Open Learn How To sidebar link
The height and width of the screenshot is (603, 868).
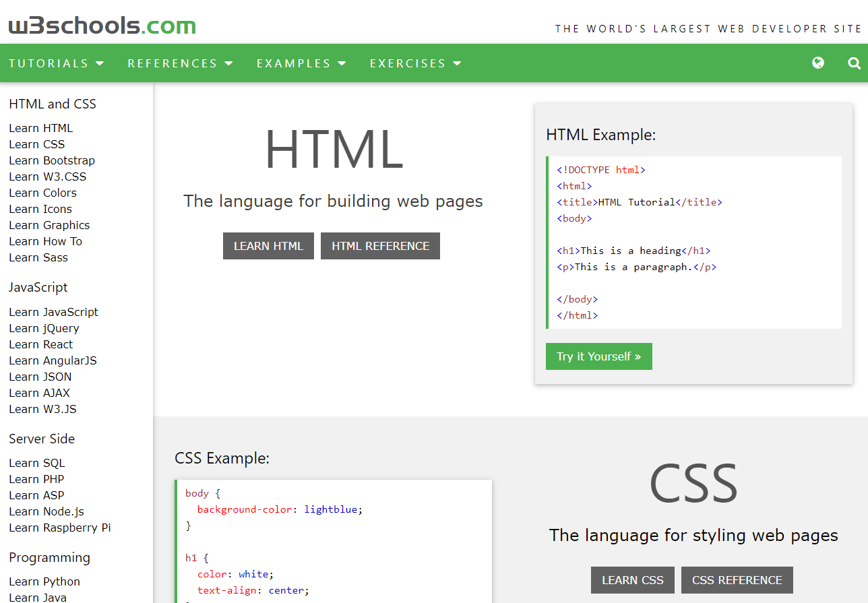click(x=45, y=241)
